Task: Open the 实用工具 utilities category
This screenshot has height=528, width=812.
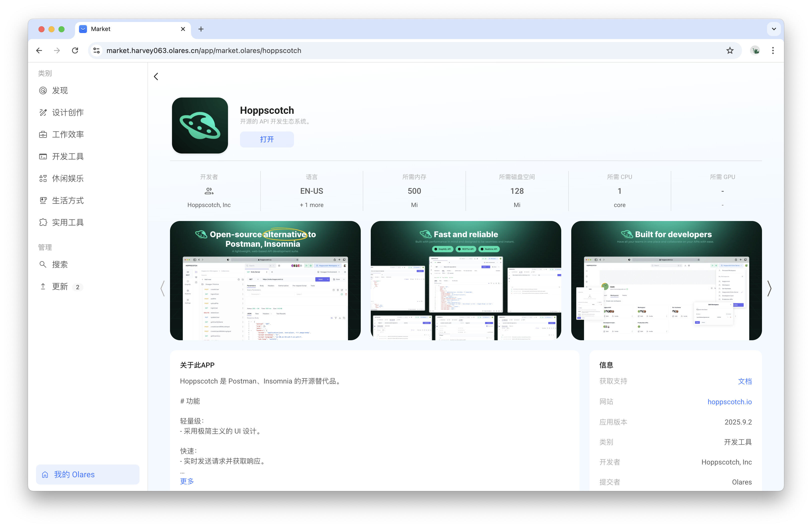Action: [67, 222]
